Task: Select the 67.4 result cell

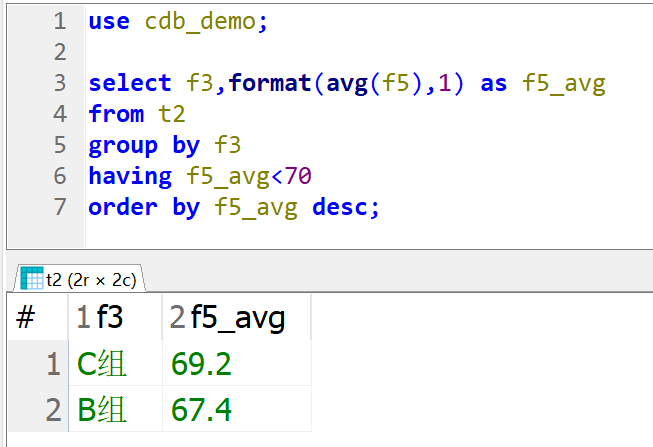Action: (201, 409)
